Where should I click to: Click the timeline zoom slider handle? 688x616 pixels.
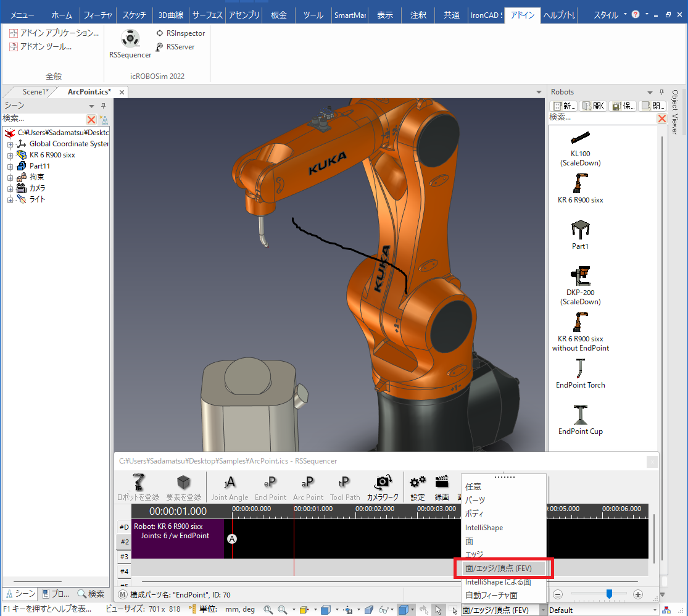click(609, 594)
